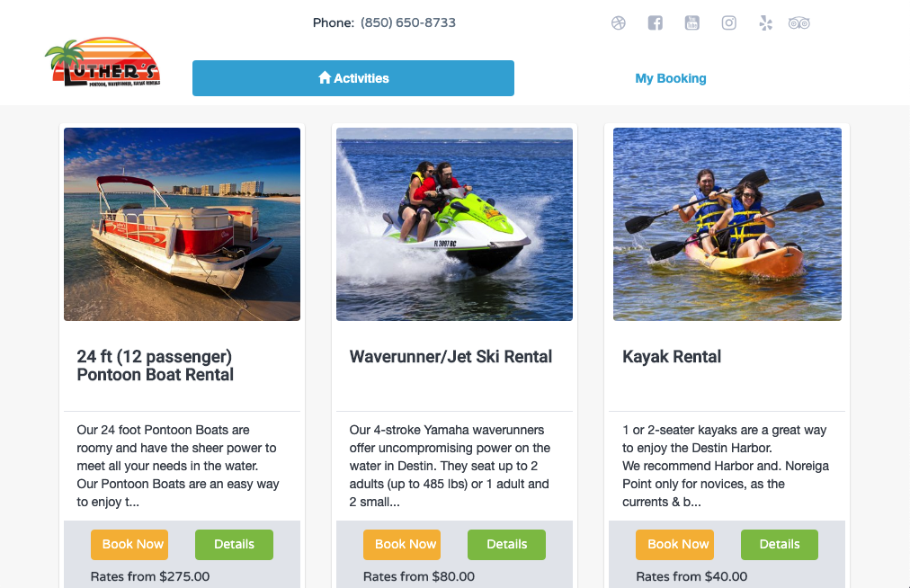Open the Instagram profile icon
This screenshot has height=588, width=910.
(729, 23)
